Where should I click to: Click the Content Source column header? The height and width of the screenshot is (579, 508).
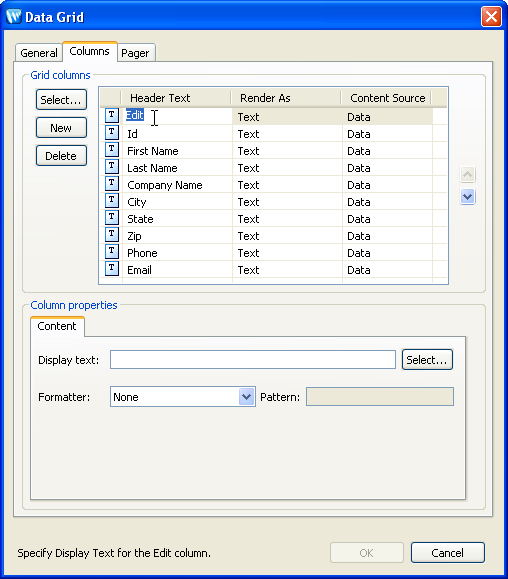[387, 98]
